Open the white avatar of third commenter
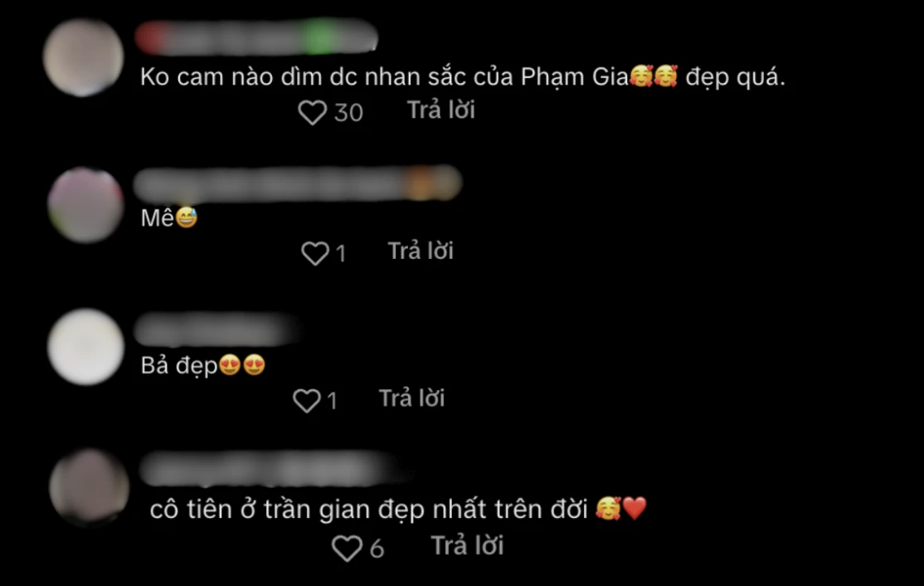The height and width of the screenshot is (586, 924). click(x=86, y=346)
